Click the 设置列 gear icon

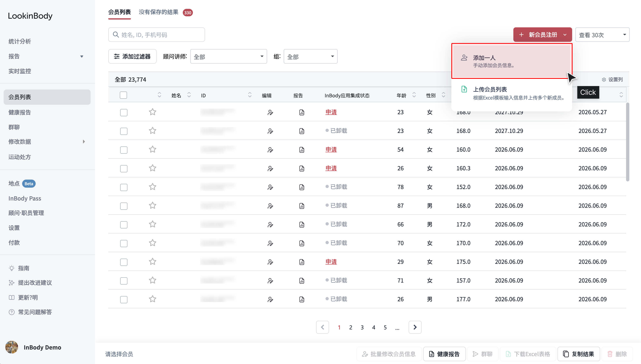(x=604, y=79)
